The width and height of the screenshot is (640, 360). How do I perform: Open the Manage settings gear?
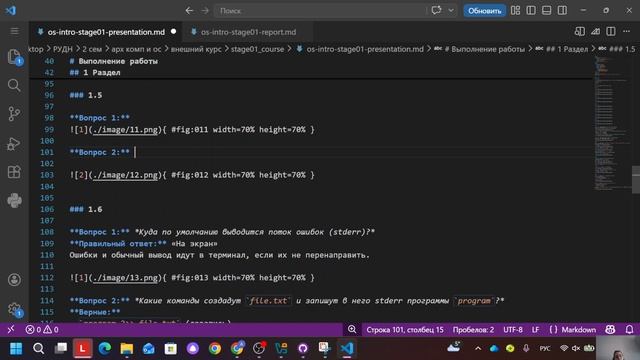[14, 309]
